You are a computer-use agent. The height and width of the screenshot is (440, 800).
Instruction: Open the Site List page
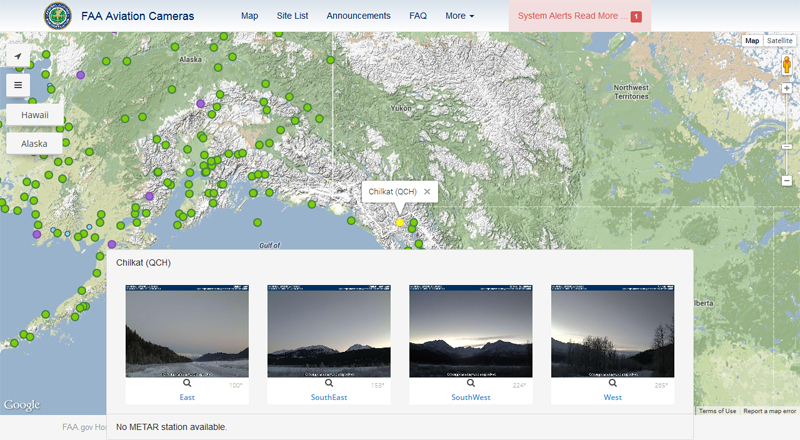pos(292,16)
